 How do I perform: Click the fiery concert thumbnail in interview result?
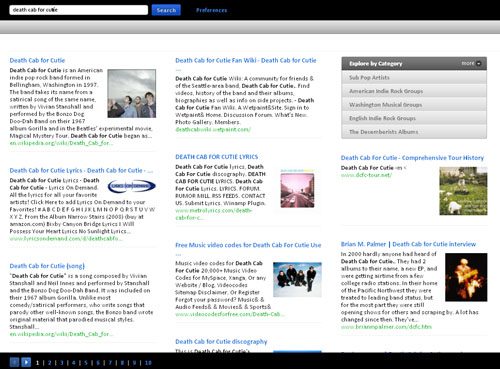[x=466, y=277]
